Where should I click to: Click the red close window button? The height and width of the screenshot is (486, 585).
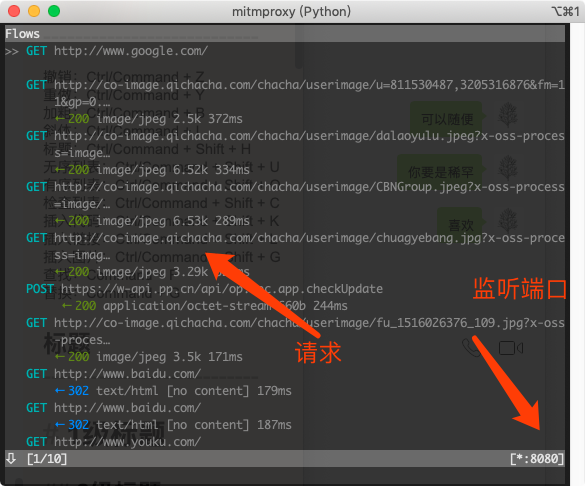point(14,11)
